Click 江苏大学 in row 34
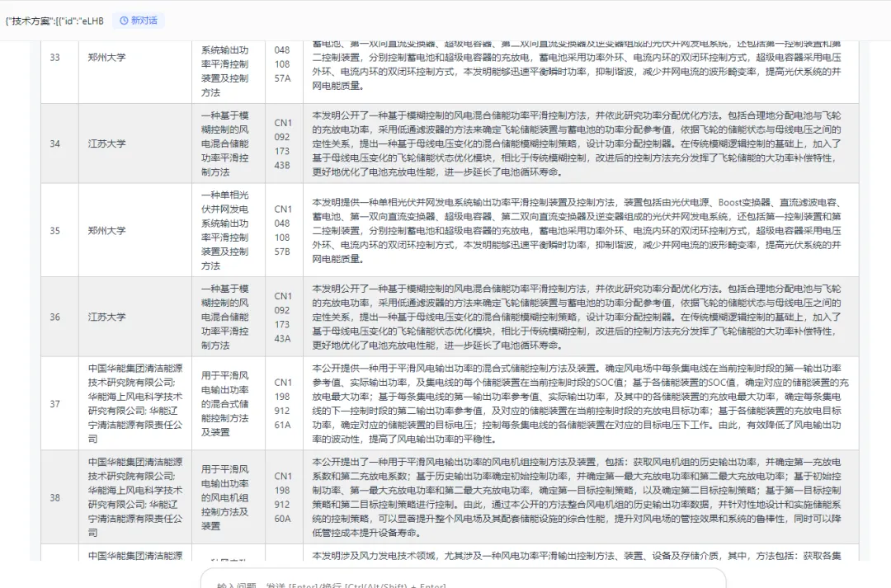Viewport: 891px width, 588px height. tap(106, 143)
